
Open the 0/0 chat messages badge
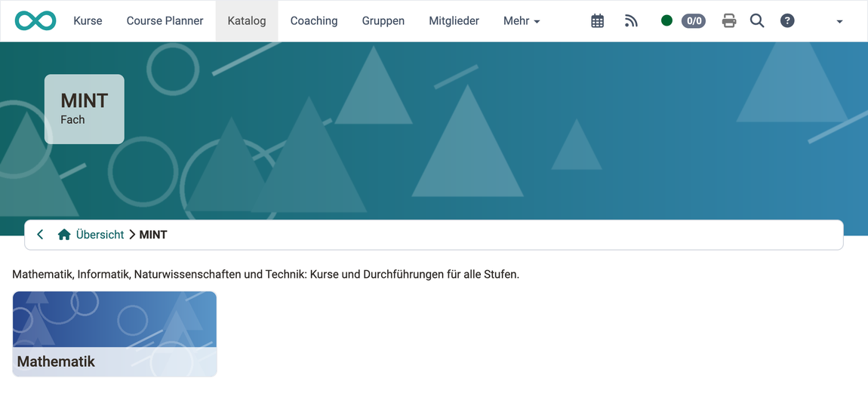694,21
